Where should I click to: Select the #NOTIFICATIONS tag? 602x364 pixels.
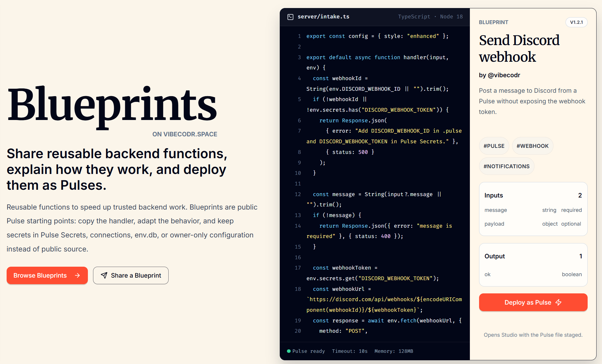point(507,166)
